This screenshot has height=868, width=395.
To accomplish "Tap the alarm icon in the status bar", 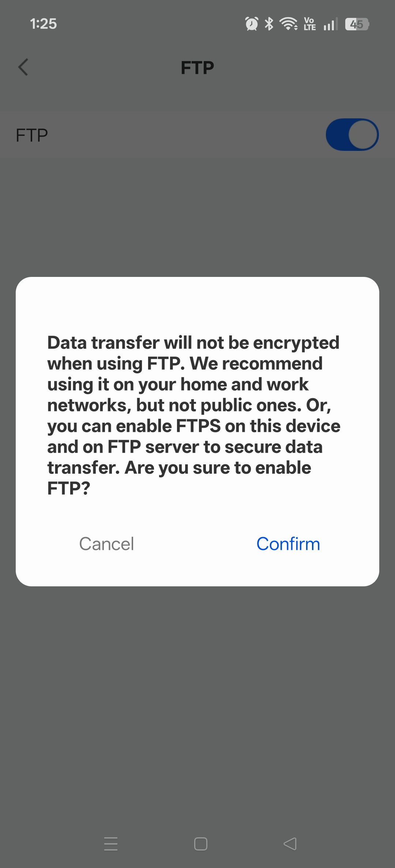I will tap(251, 24).
